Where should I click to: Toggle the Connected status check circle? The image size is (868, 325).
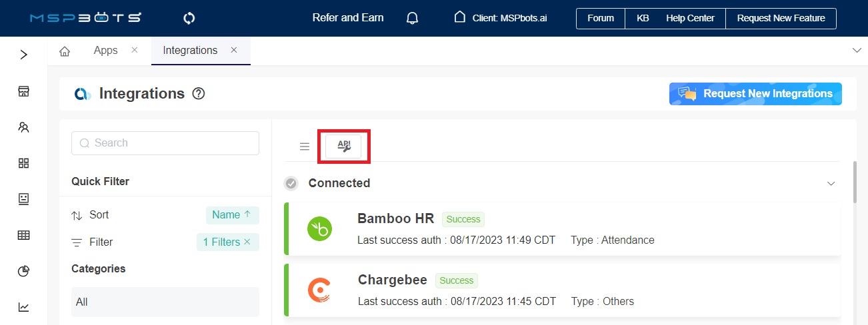(291, 183)
